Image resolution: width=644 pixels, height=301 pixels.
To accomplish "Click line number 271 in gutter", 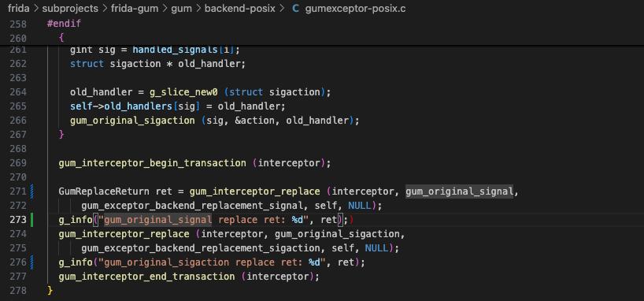I will coord(17,191).
